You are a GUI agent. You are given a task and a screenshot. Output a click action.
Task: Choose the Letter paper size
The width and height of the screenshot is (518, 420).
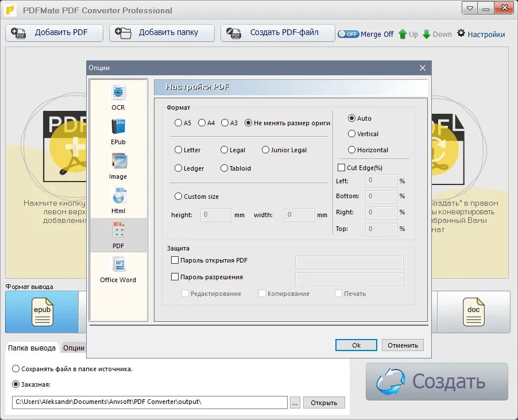[178, 150]
